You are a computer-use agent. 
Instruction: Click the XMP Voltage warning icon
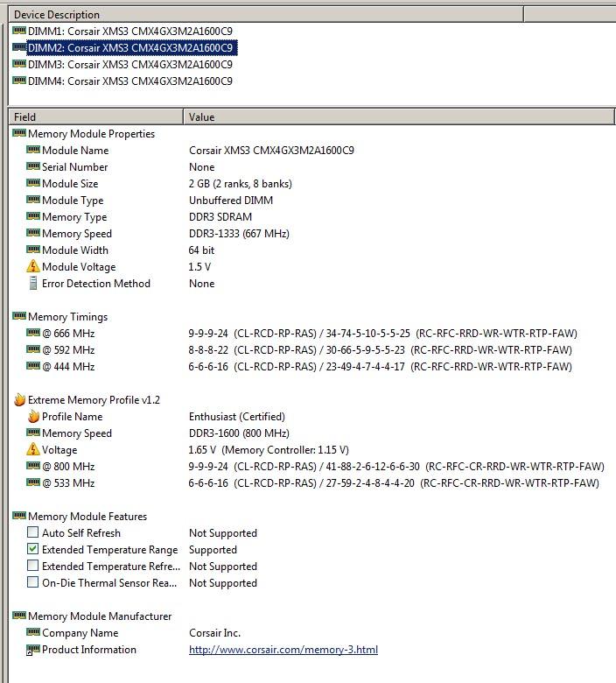point(33,449)
